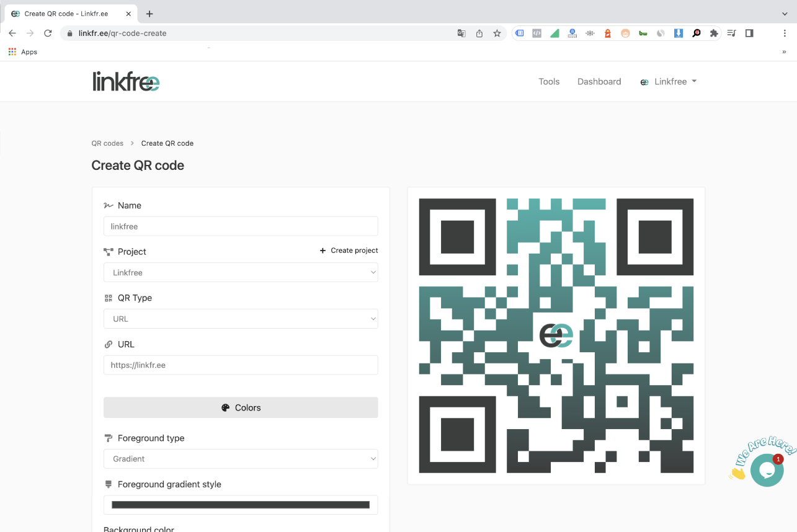Share this page from the address bar
The width and height of the screenshot is (797, 532).
click(x=479, y=33)
